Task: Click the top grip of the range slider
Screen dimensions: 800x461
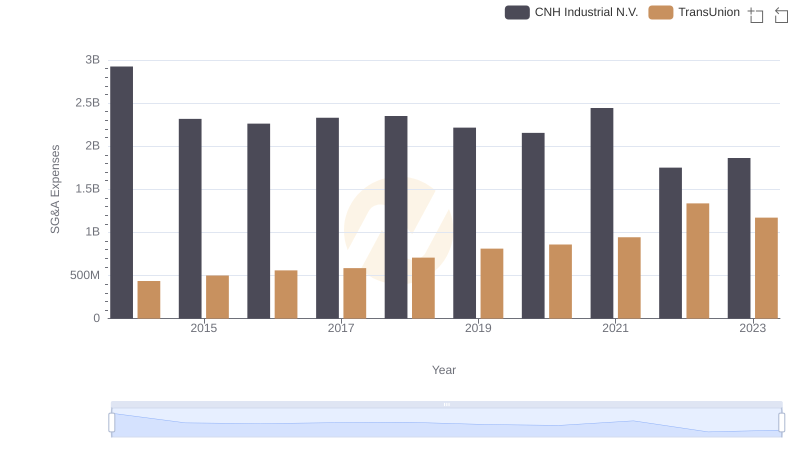Action: tap(446, 404)
